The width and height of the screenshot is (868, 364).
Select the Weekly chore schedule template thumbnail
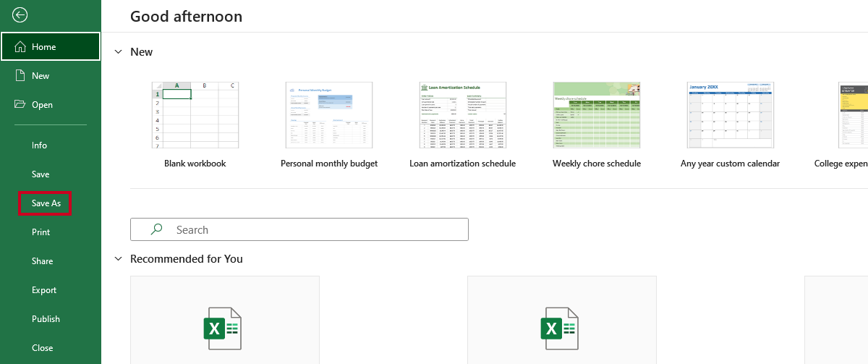coord(597,115)
